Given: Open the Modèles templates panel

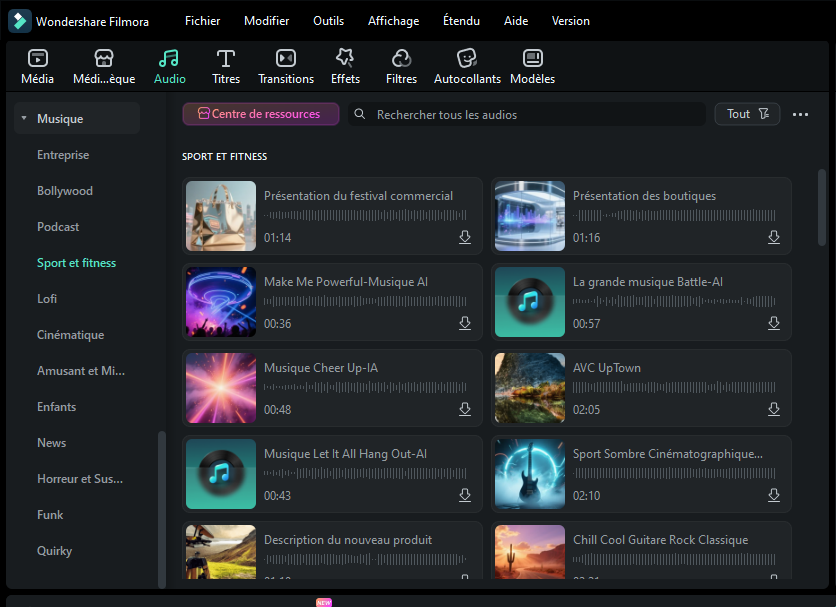Looking at the screenshot, I should [532, 59].
